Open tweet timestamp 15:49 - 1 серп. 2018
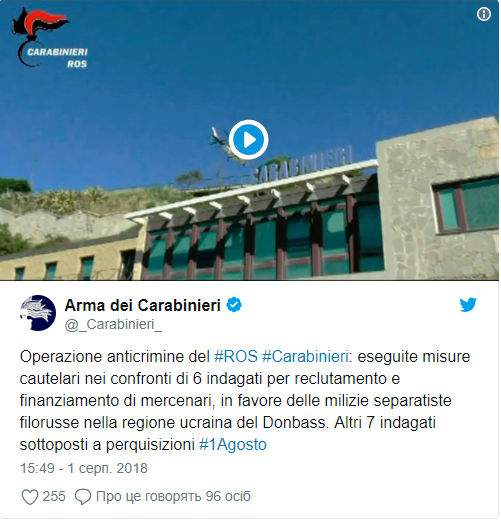This screenshot has width=501, height=520. click(x=84, y=468)
